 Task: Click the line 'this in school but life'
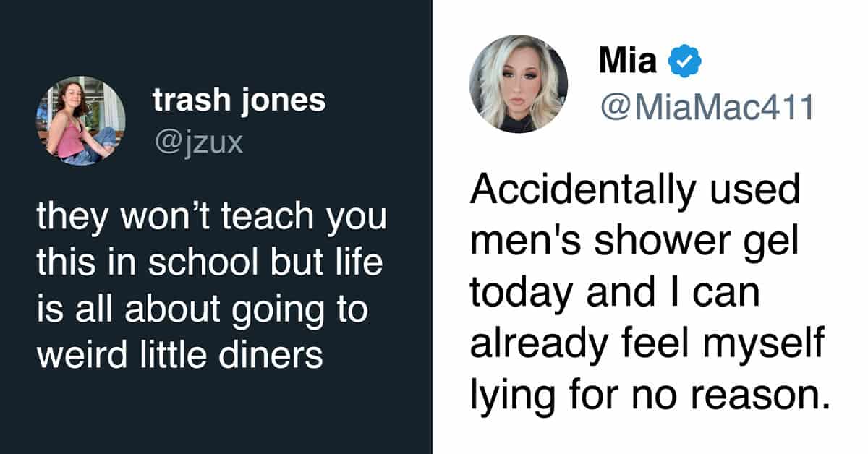[x=210, y=265]
